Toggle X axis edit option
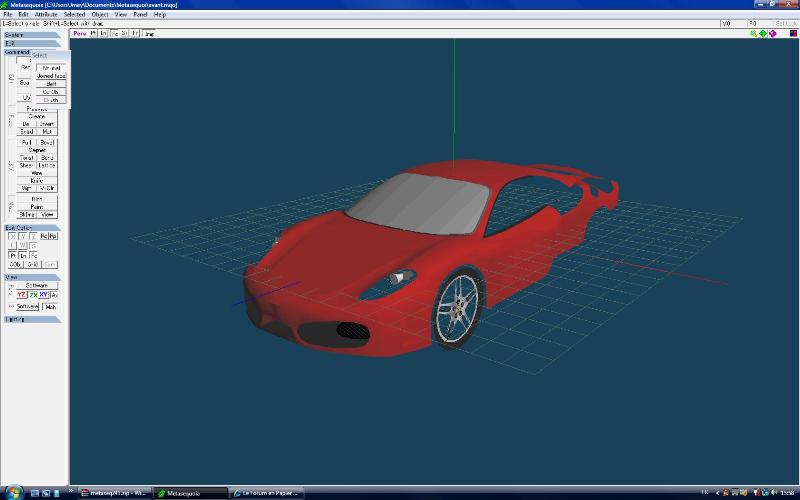This screenshot has height=500, width=800. (13, 236)
